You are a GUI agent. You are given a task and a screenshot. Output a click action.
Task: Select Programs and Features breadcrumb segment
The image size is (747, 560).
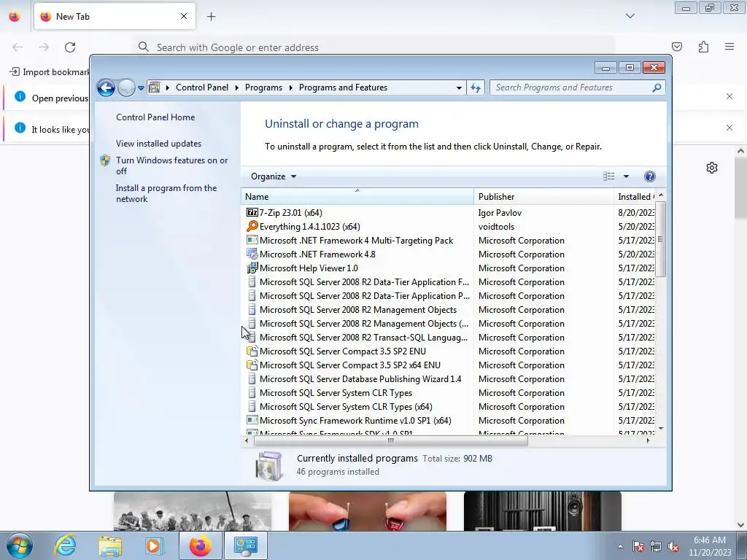coord(343,87)
